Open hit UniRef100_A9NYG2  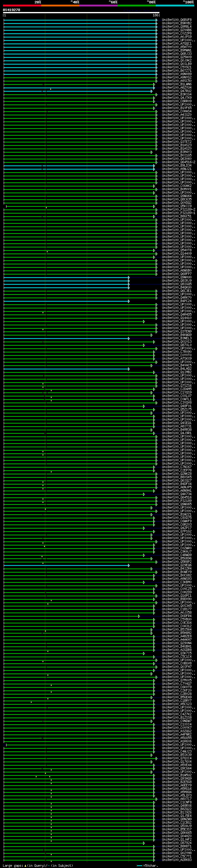(x=177, y=78)
